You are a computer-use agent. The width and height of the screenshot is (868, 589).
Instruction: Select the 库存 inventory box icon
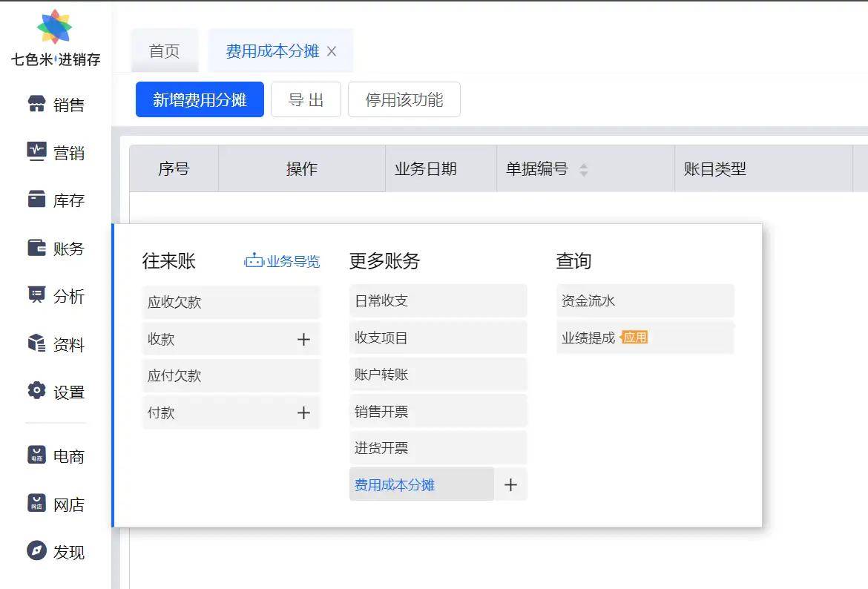pos(36,200)
